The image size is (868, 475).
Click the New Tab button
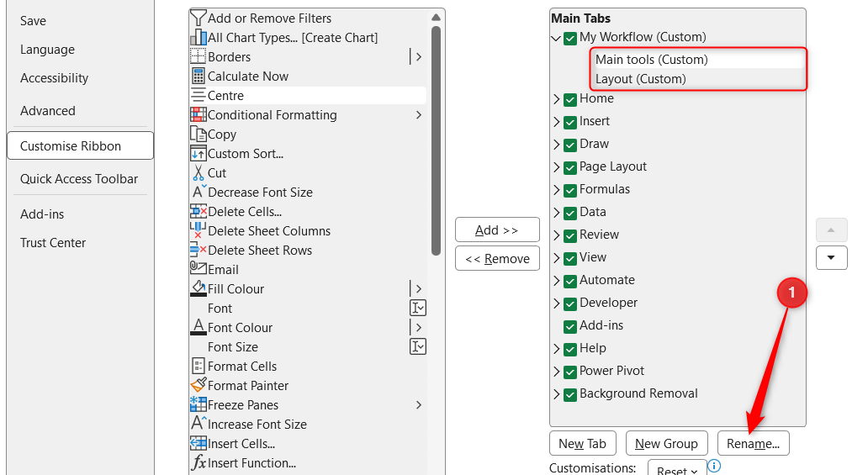click(582, 443)
